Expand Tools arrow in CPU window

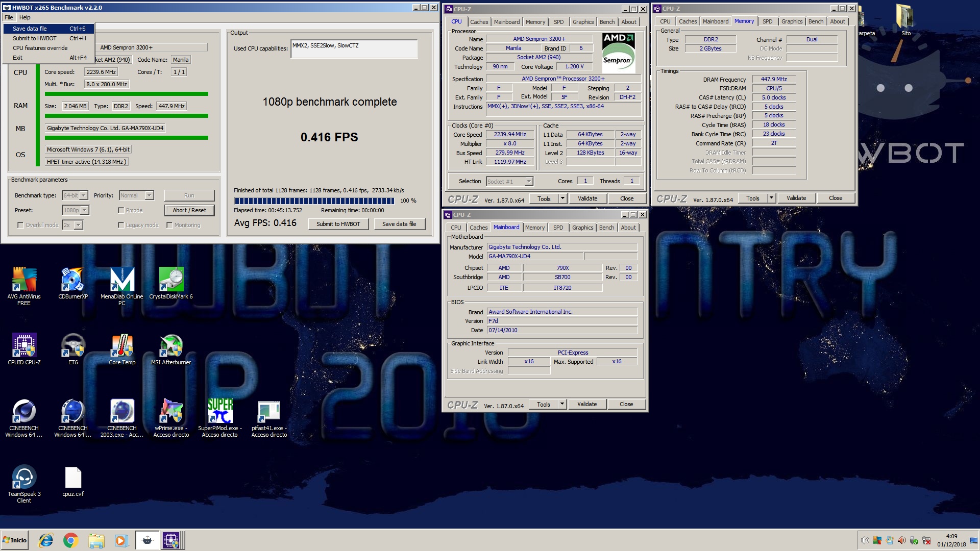(562, 198)
